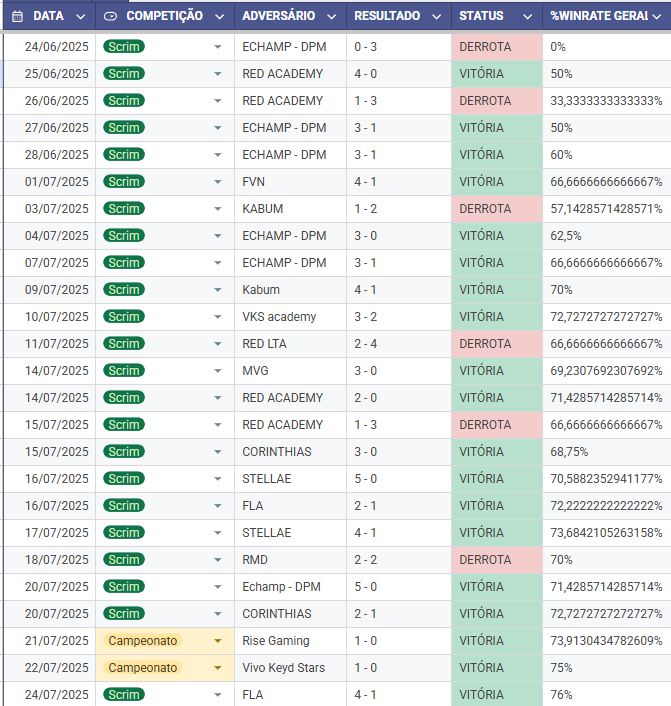The image size is (671, 706).
Task: Select the opponent cell MVG
Action: [290, 371]
